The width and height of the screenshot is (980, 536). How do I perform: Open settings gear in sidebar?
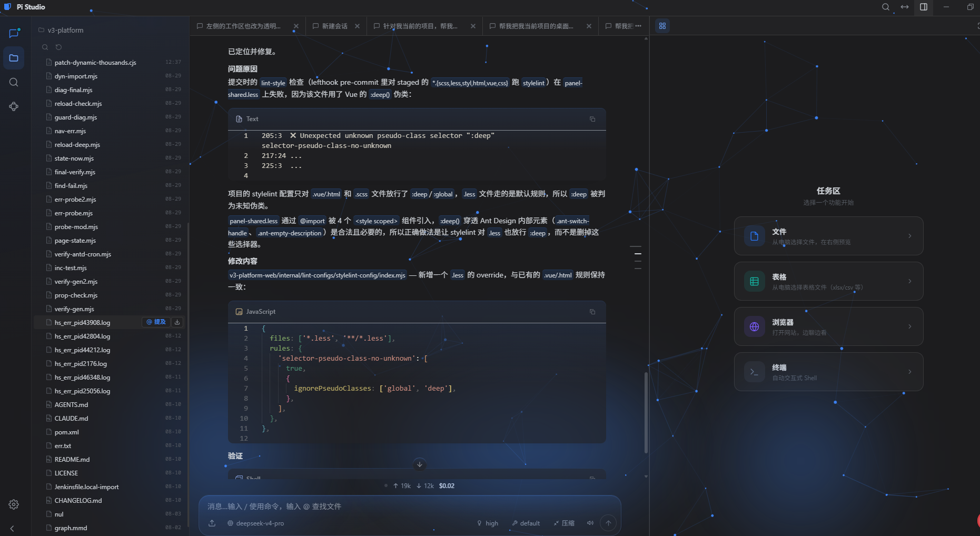point(14,504)
